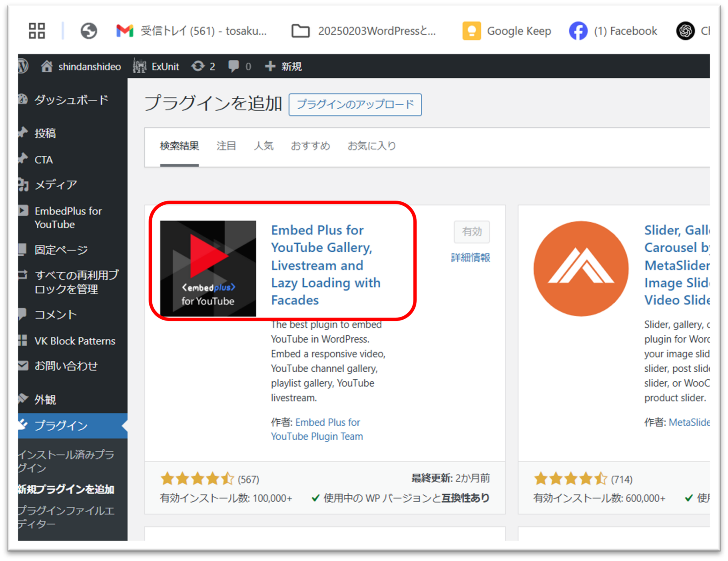
Task: Click the WordPress logo in admin bar
Action: click(x=23, y=66)
